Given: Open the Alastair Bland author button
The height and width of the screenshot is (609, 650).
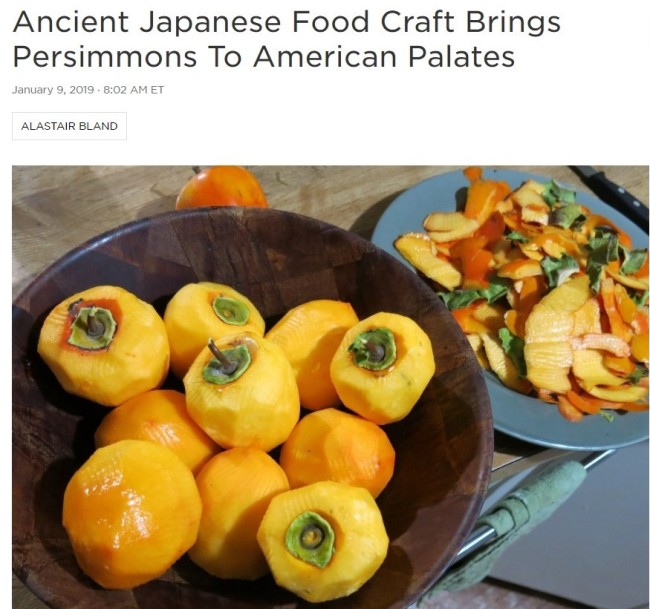Looking at the screenshot, I should [x=69, y=126].
